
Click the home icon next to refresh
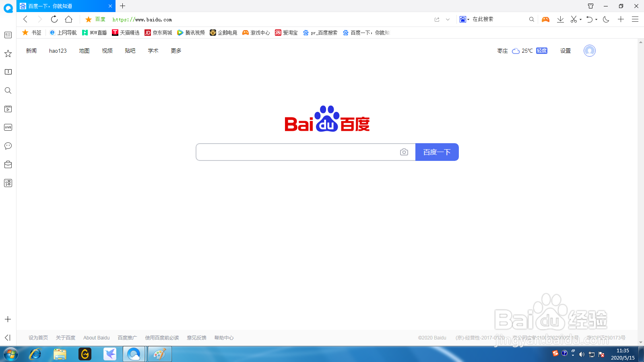68,19
